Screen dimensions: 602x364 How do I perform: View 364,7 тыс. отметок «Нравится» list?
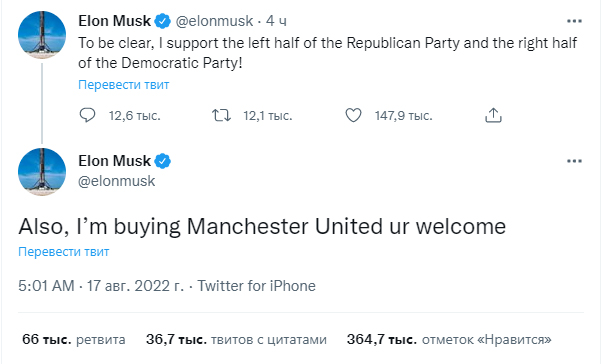(x=449, y=339)
